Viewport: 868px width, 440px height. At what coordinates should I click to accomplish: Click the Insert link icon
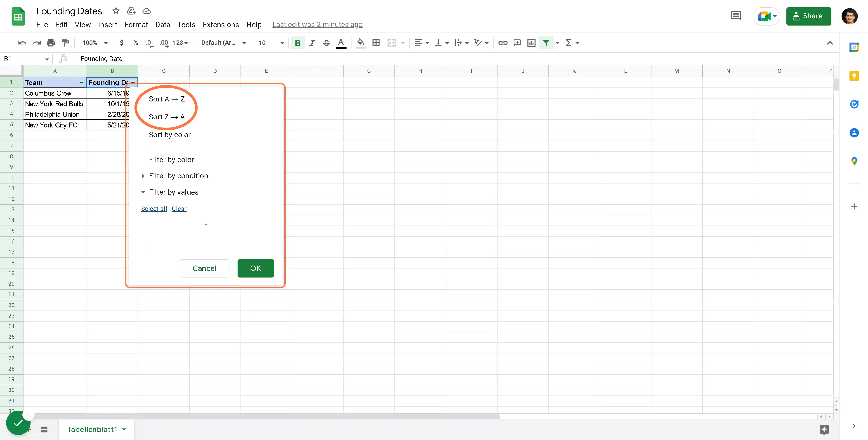503,43
